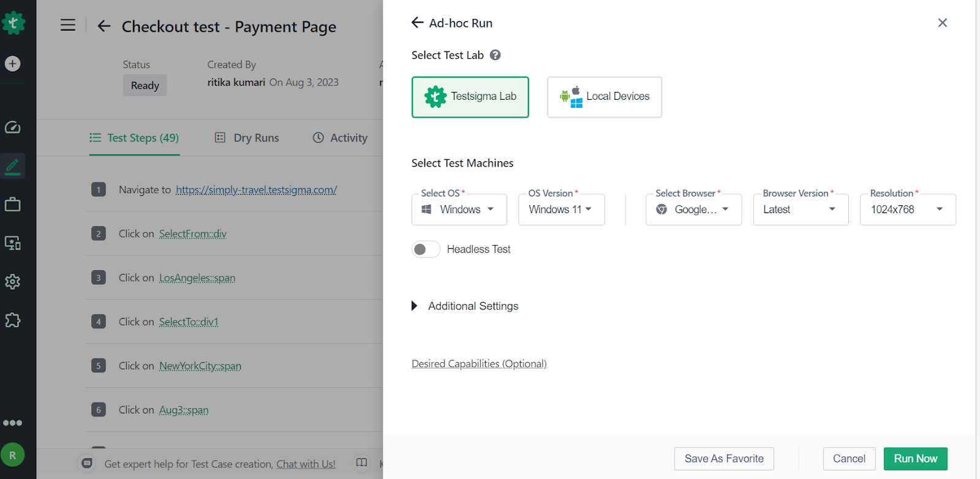Click the book docs icon
The image size is (980, 479).
pos(362,462)
